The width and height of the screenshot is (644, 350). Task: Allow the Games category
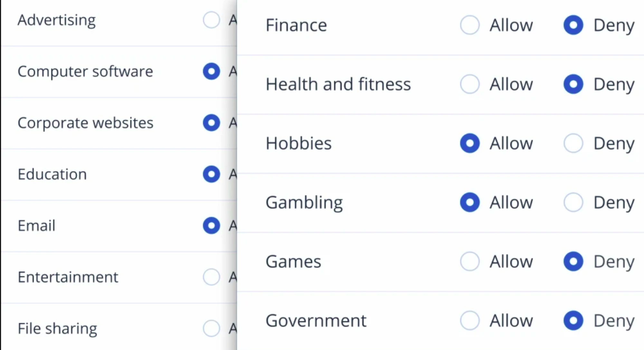point(470,261)
